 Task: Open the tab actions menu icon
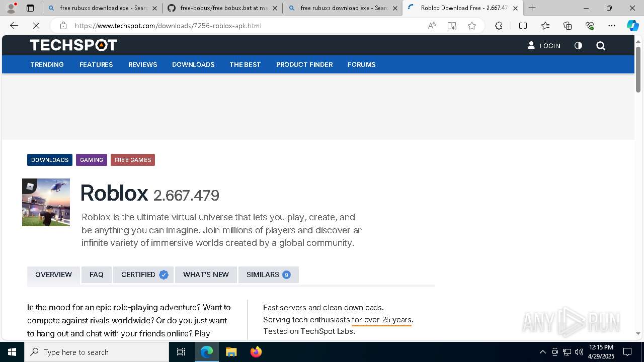click(30, 8)
